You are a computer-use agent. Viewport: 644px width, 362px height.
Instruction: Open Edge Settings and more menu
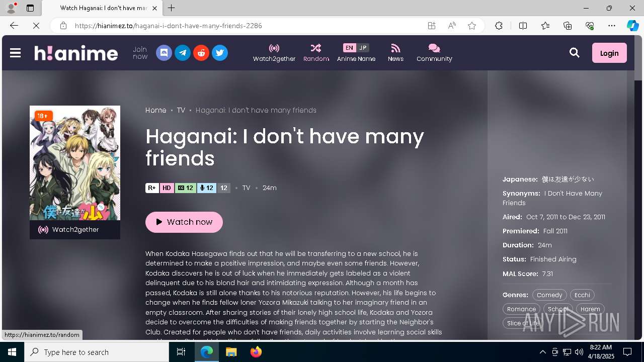point(612,26)
